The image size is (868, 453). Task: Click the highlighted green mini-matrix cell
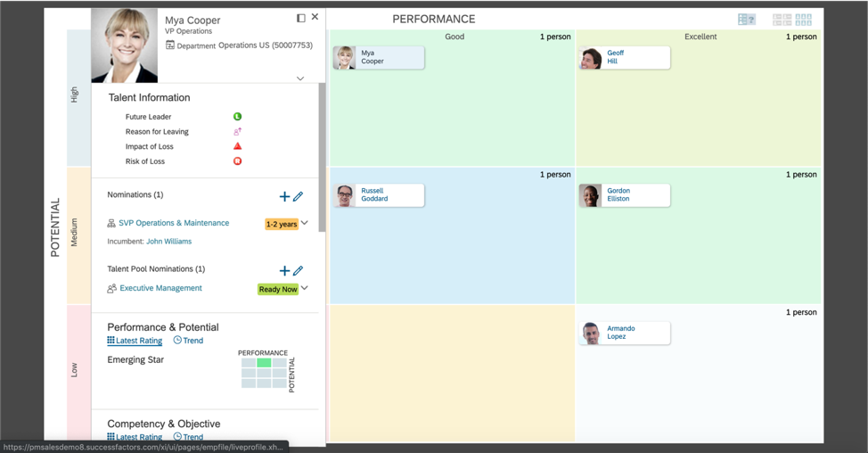(x=264, y=363)
